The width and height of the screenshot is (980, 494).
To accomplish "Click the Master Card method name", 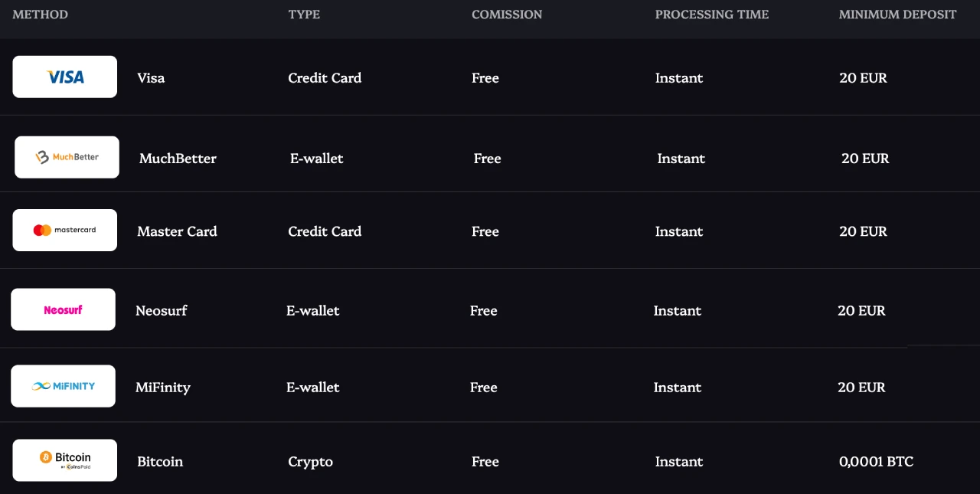I will (x=177, y=231).
